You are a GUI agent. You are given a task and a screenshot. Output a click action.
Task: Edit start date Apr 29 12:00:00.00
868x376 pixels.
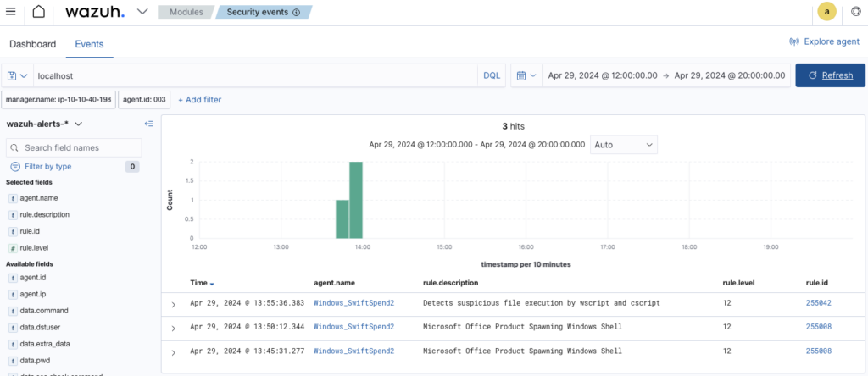click(603, 75)
